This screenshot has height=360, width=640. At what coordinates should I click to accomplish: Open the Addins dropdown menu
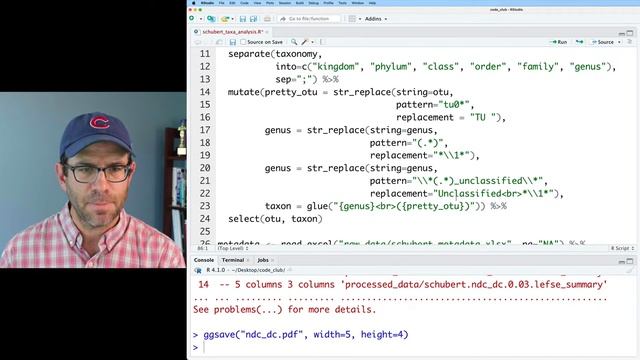pos(376,19)
